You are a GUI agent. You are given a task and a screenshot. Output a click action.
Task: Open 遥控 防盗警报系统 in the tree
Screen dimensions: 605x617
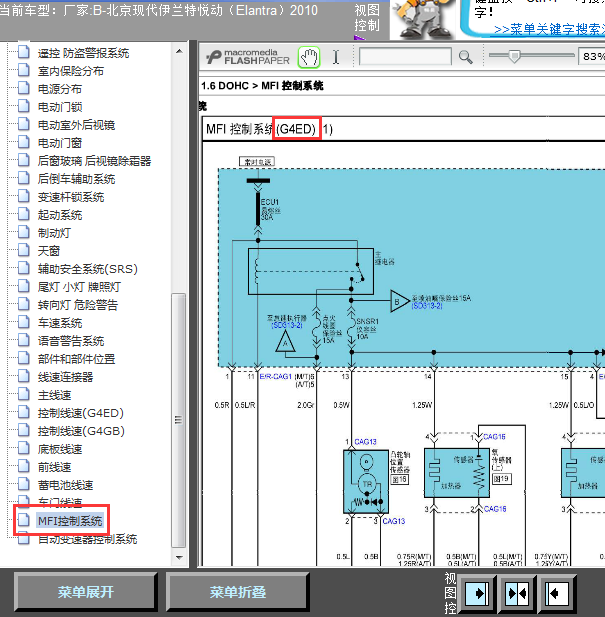tap(83, 53)
